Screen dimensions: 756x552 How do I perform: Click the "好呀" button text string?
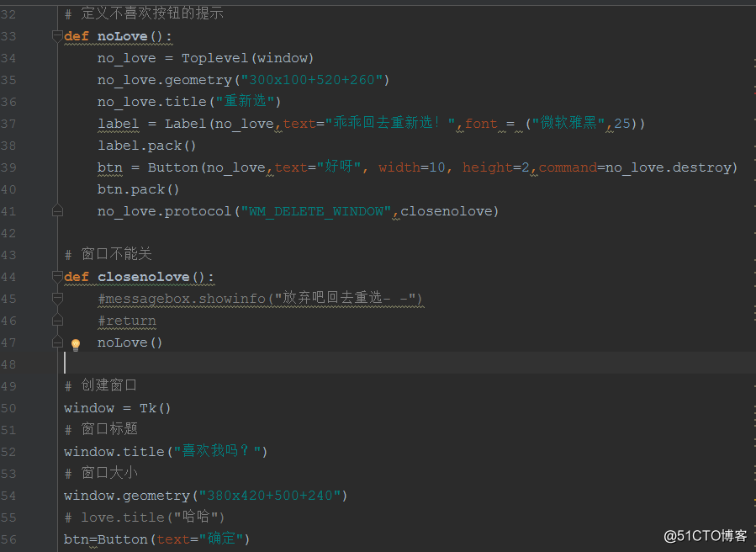point(338,167)
